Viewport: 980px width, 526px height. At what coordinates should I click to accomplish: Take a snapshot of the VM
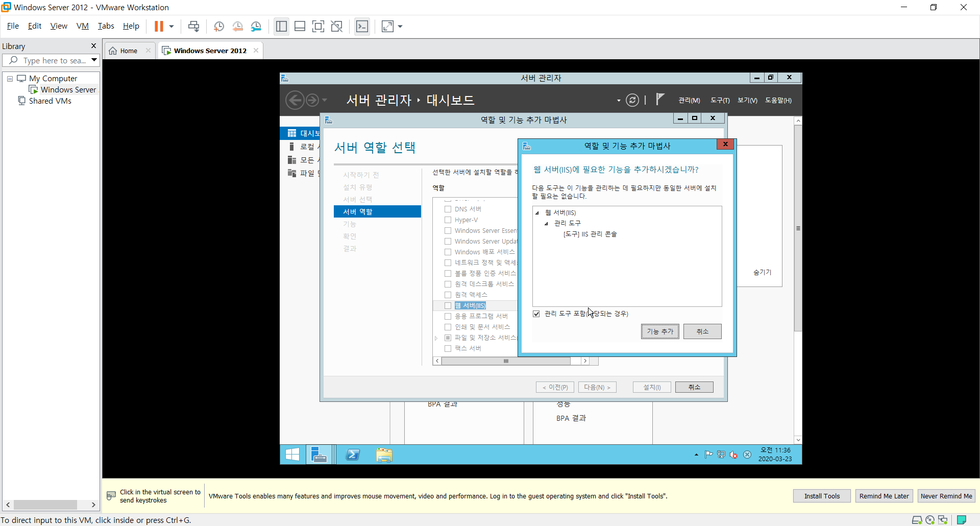pyautogui.click(x=219, y=26)
